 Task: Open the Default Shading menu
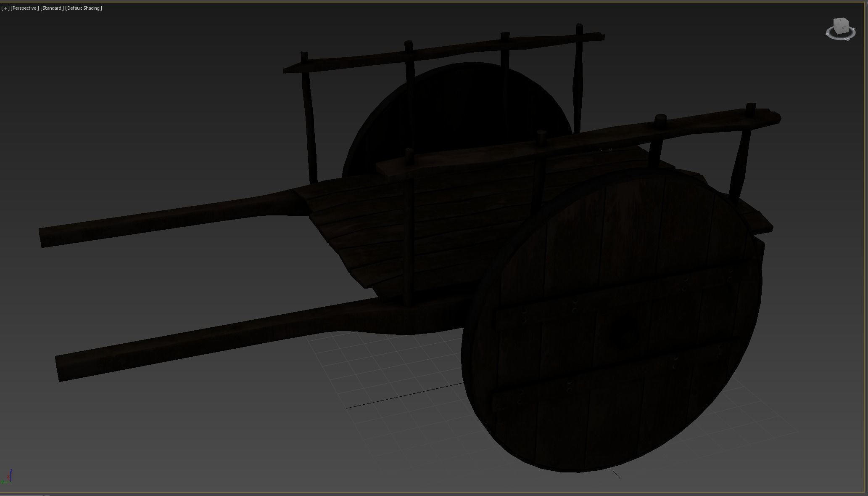pos(84,8)
